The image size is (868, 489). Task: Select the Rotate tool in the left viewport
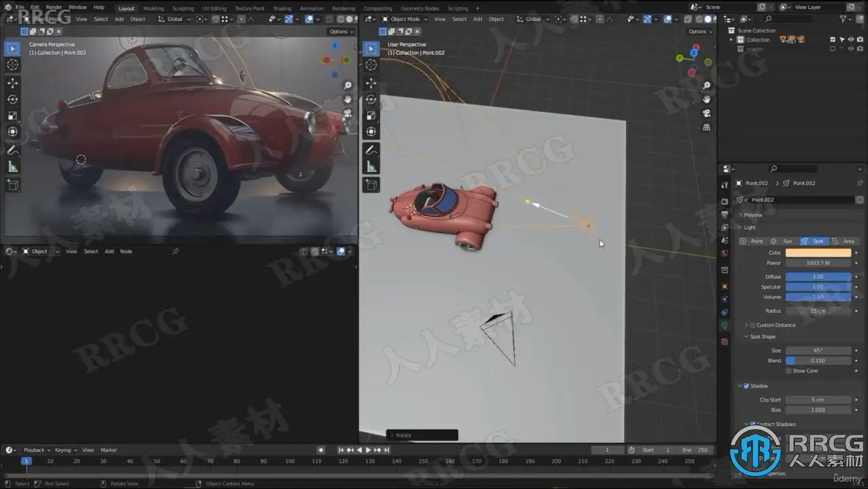(12, 99)
